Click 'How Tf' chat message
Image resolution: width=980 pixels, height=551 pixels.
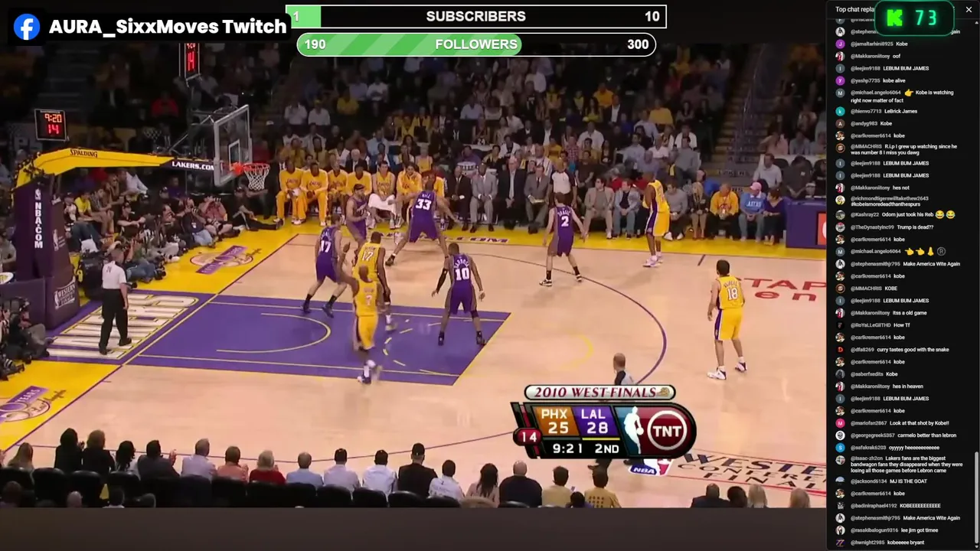pos(901,325)
